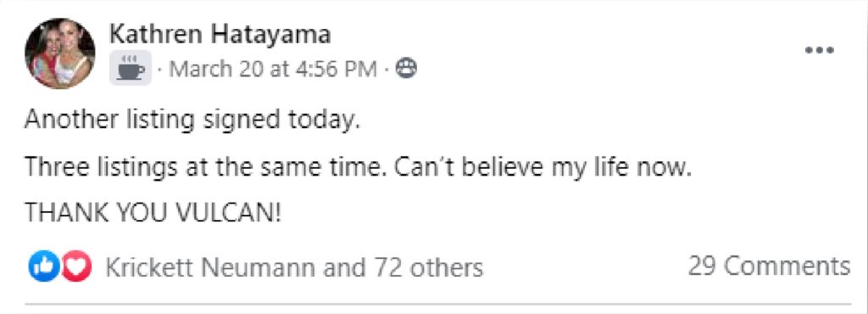Image resolution: width=868 pixels, height=314 pixels.
Task: Open Kathren Hatayama's profile picture
Action: point(60,53)
